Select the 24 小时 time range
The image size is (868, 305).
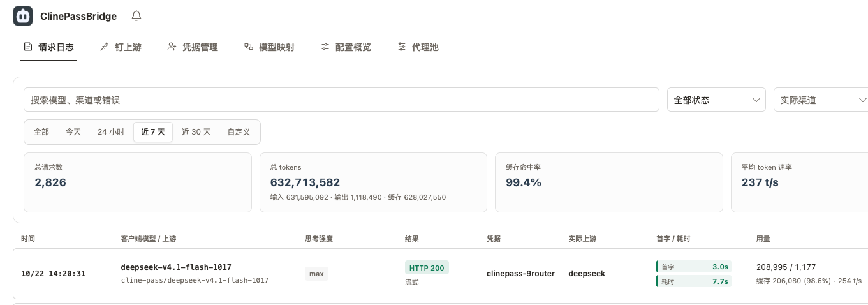[111, 132]
